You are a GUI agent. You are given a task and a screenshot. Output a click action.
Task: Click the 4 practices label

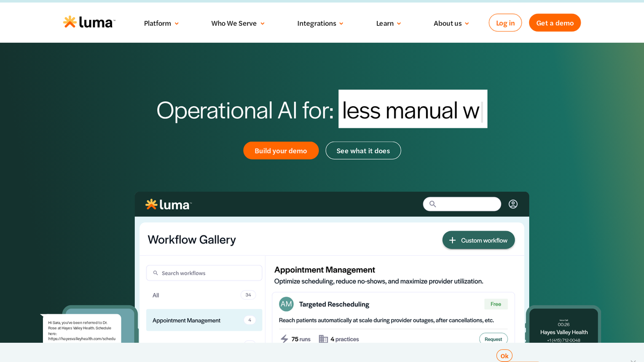click(x=345, y=339)
